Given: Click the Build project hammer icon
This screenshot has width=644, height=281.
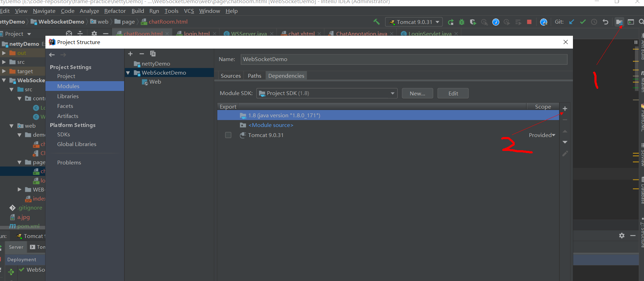Looking at the screenshot, I should click(x=376, y=22).
